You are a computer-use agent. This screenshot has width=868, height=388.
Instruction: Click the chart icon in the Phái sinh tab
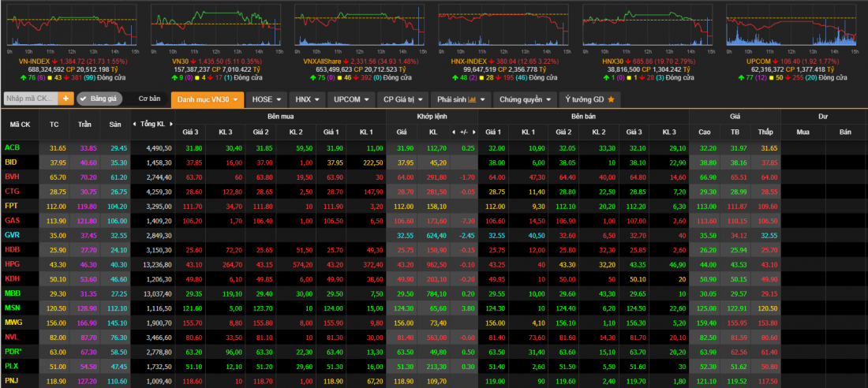(x=472, y=99)
